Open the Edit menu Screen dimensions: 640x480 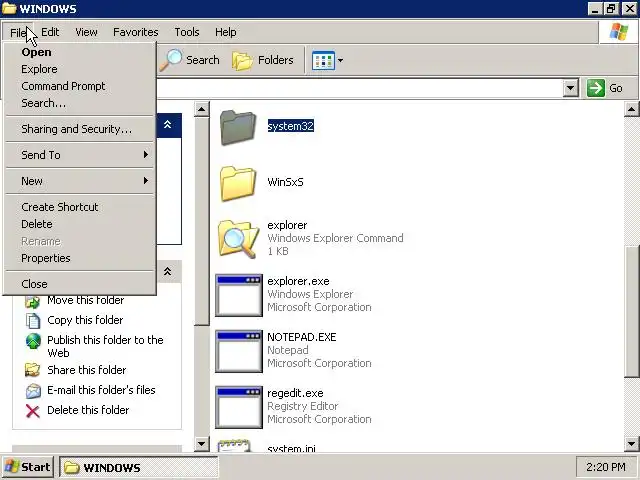pyautogui.click(x=50, y=32)
